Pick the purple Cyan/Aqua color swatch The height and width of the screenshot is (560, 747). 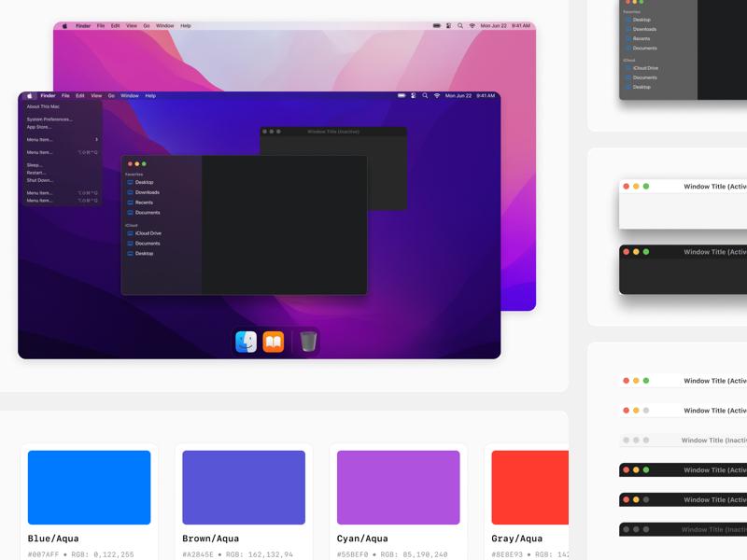click(398, 487)
